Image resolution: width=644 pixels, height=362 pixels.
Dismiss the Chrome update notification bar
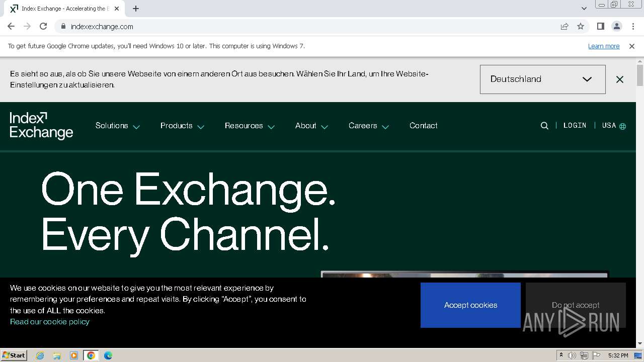632,46
